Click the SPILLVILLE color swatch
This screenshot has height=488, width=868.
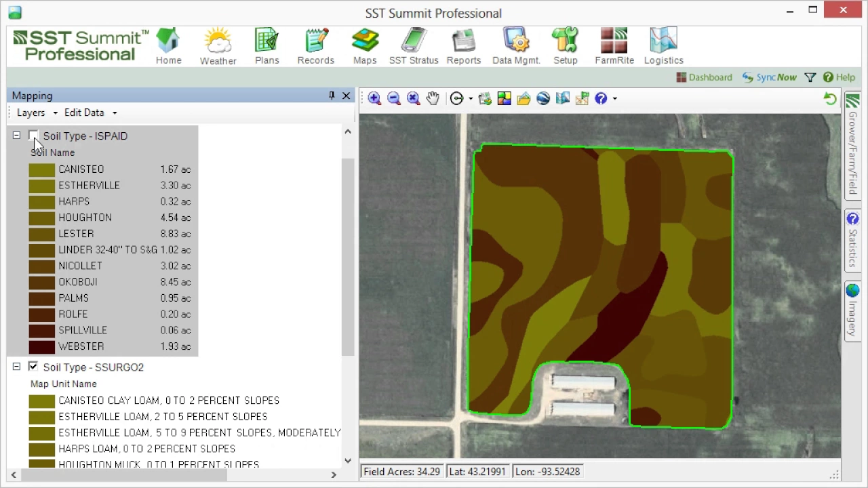tap(42, 330)
